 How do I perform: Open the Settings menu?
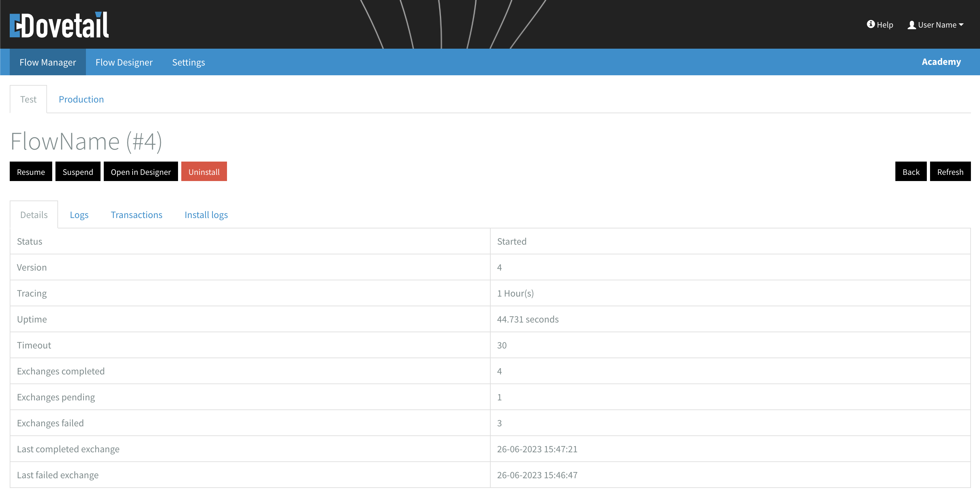188,62
